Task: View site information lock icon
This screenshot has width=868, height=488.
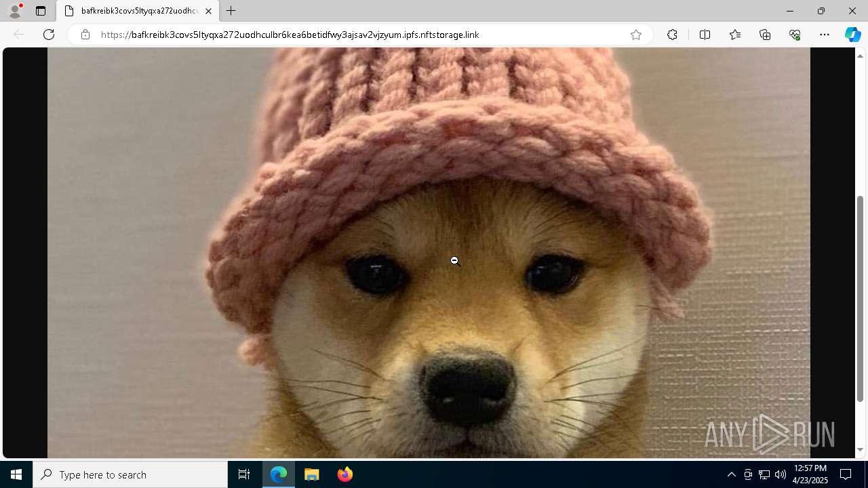Action: pos(85,35)
